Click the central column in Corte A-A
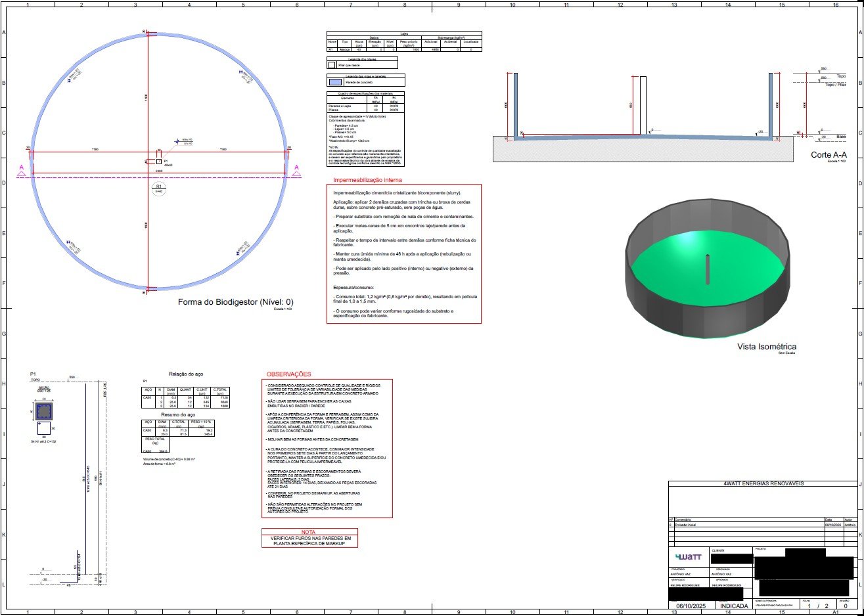This screenshot has width=864, height=616. pos(643,106)
